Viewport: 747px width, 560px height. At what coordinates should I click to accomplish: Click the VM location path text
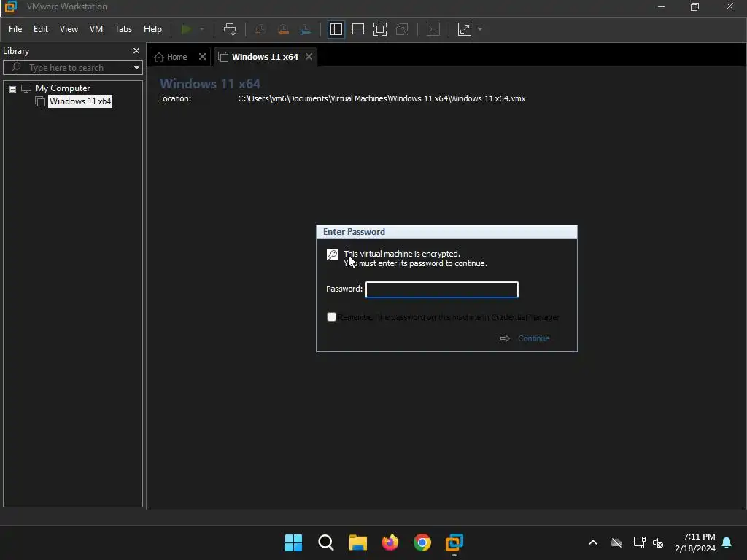[382, 98]
